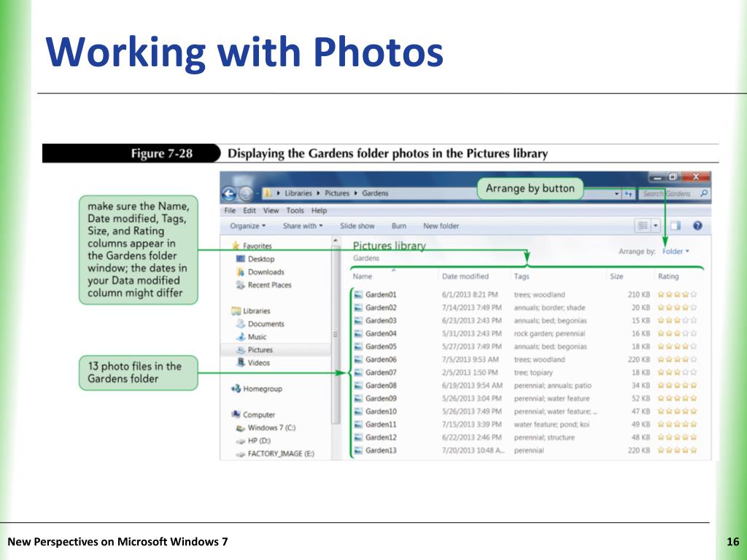Sort by the Date modified column header
747x560 pixels.
pos(474,276)
